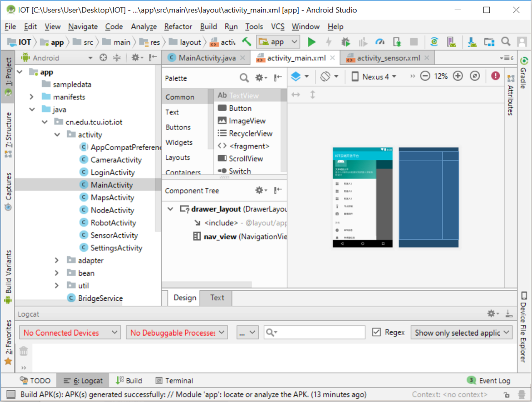This screenshot has height=402, width=532.
Task: Select the blueprint view thumbnail
Action: 428,197
